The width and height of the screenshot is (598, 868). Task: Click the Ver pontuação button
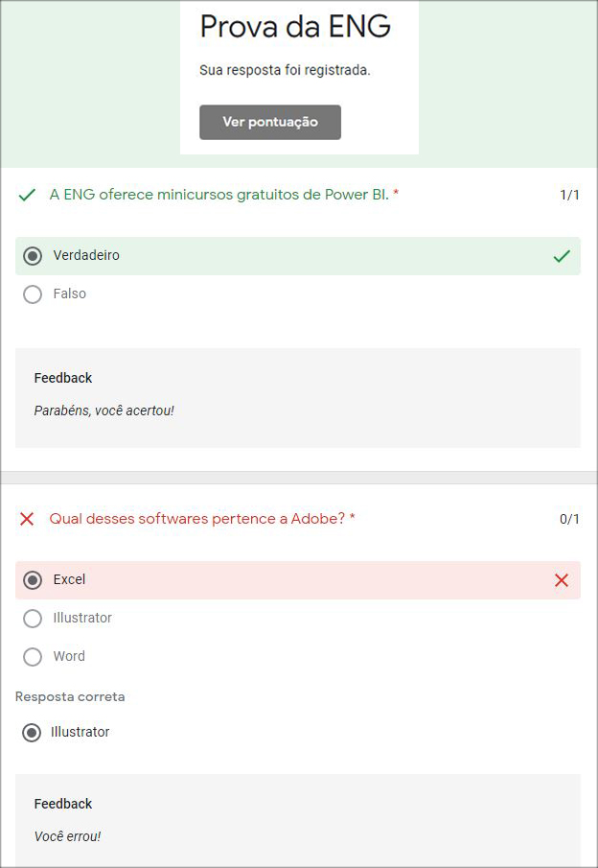pyautogui.click(x=269, y=122)
